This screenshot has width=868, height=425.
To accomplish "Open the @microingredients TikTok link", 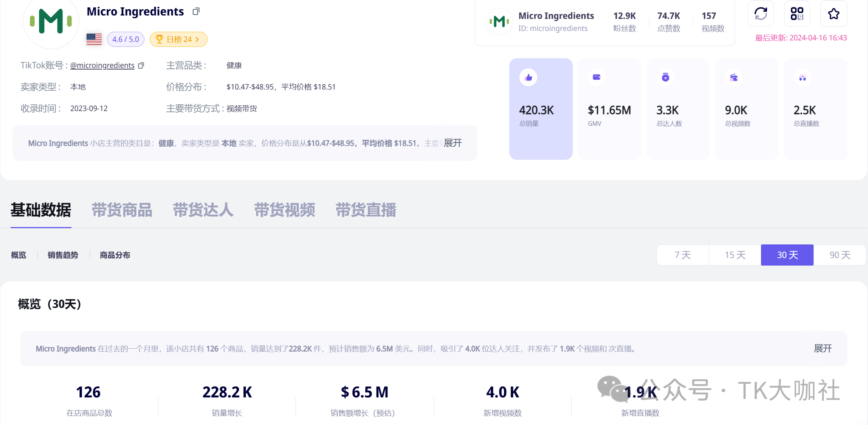I will coord(102,65).
